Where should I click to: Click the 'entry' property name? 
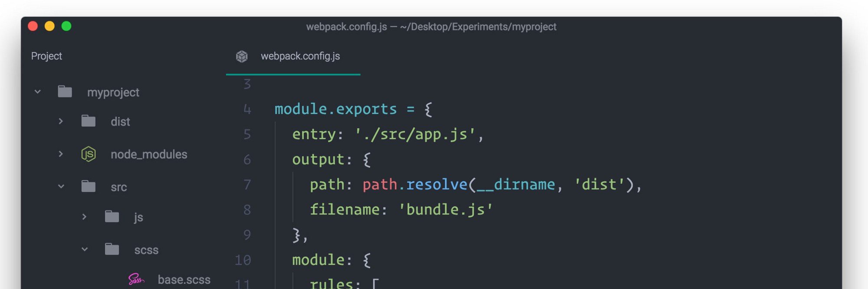[314, 135]
